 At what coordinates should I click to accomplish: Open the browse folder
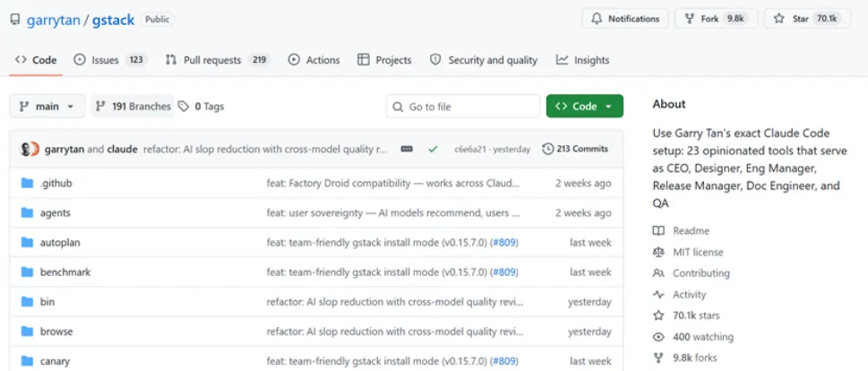(x=56, y=332)
